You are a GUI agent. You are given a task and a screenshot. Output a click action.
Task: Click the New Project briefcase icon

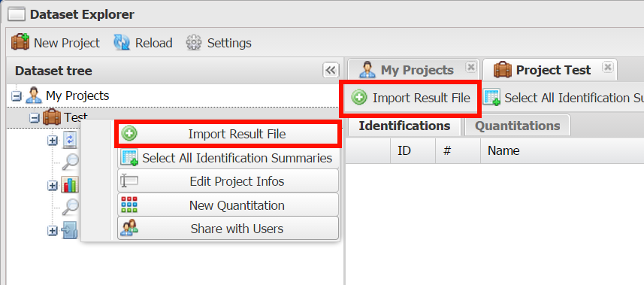click(x=20, y=42)
